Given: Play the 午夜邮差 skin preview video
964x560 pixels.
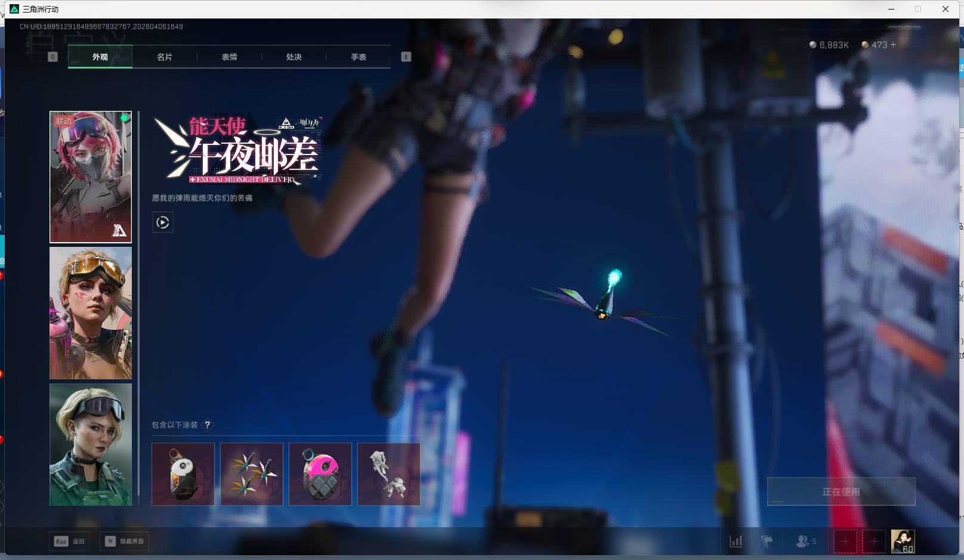Looking at the screenshot, I should (x=163, y=222).
